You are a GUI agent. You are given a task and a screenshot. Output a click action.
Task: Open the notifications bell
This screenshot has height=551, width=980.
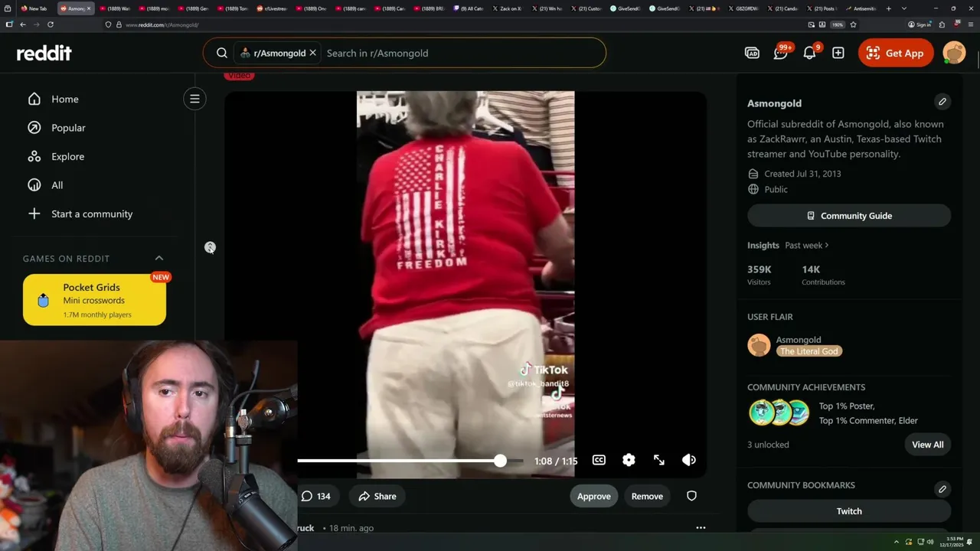pos(809,53)
